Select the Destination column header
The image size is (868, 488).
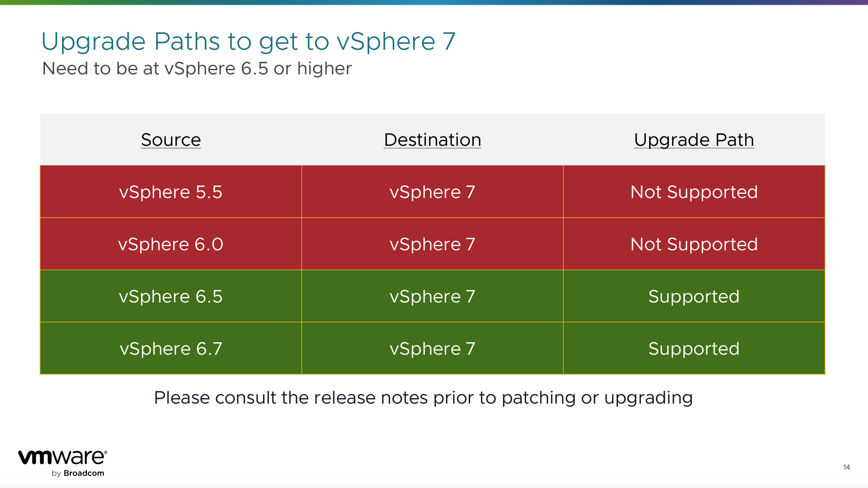[433, 140]
